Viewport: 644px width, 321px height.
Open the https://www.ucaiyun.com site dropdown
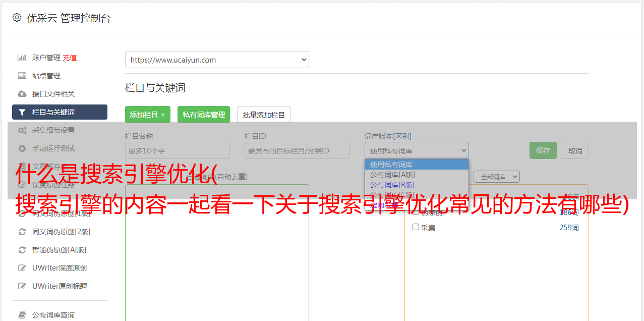(x=217, y=60)
